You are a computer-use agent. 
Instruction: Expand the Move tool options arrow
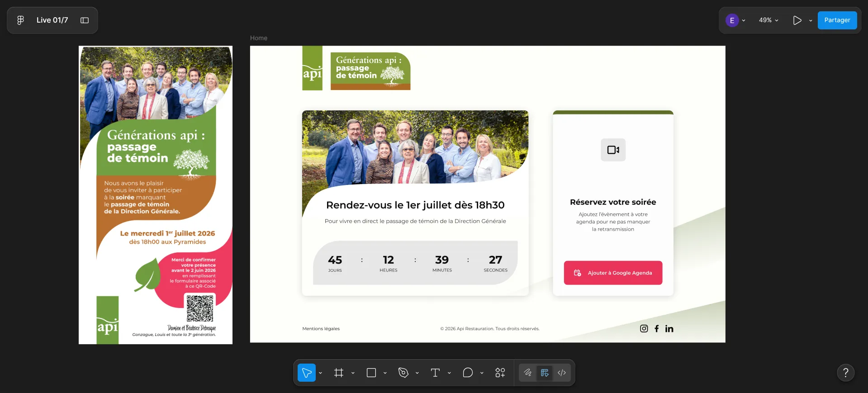click(320, 373)
